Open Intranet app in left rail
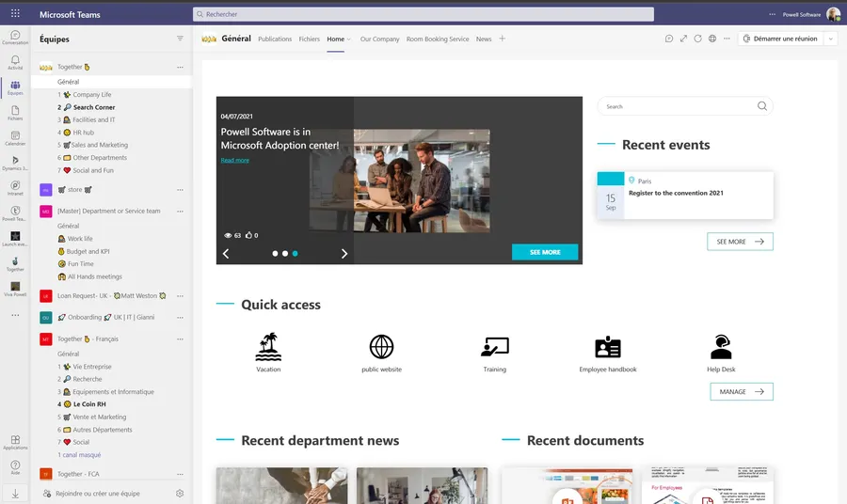This screenshot has height=504, width=847. [15, 188]
